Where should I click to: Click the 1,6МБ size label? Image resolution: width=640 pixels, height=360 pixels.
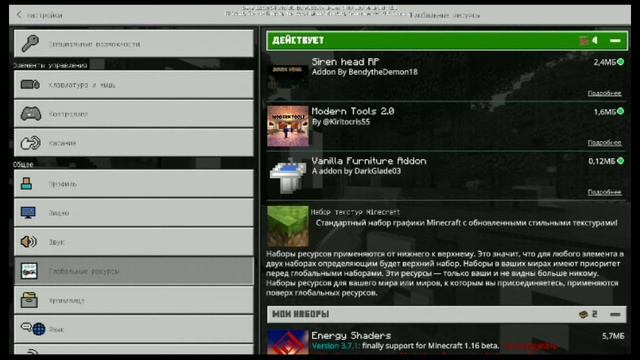coord(604,111)
